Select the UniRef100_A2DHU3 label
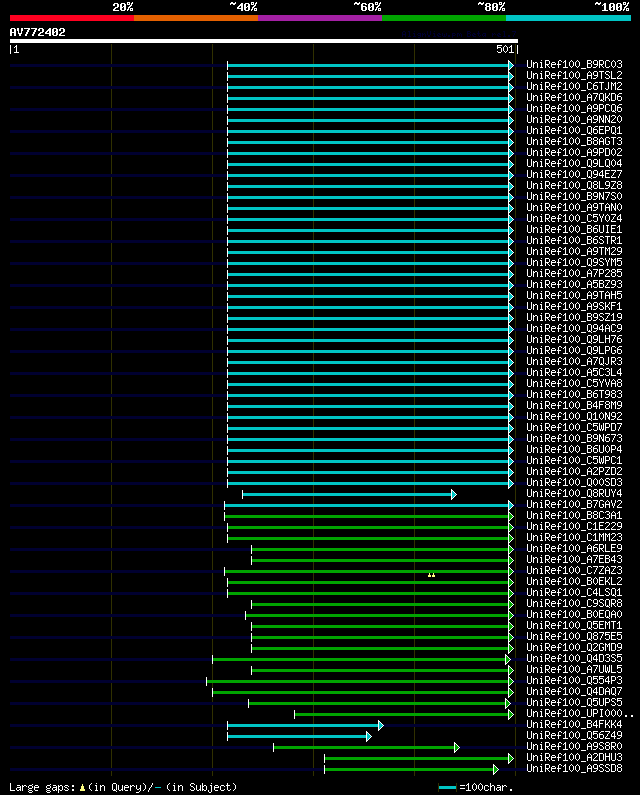 coord(574,757)
